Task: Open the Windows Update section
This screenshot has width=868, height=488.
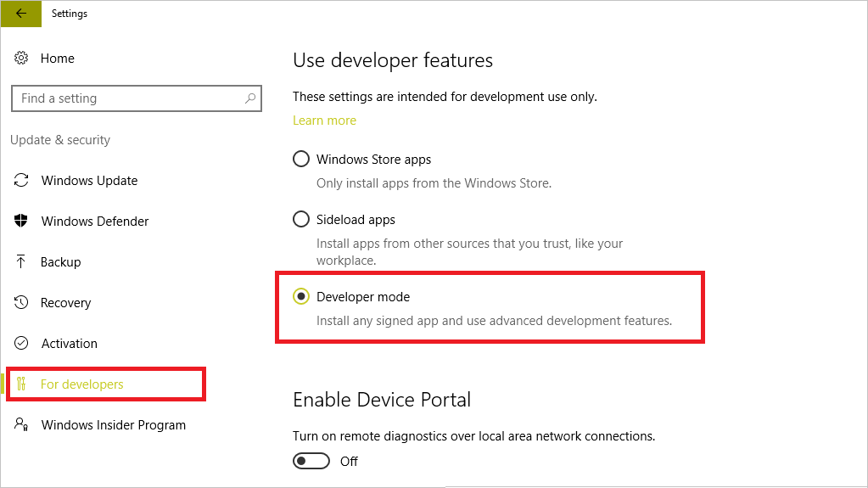Action: (x=89, y=181)
